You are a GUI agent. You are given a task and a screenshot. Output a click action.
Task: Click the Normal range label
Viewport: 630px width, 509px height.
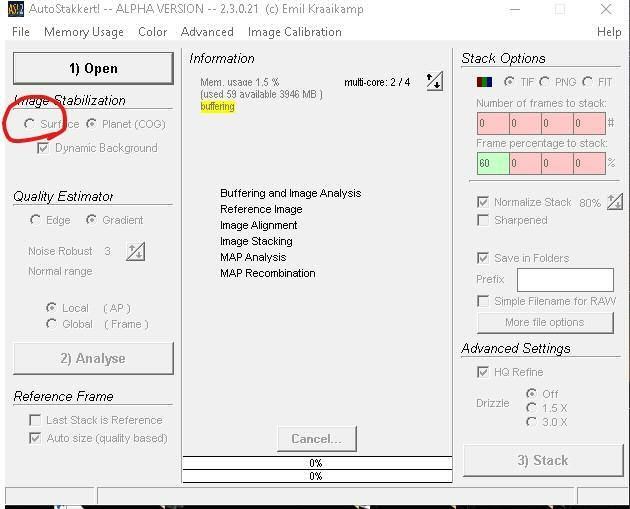(x=60, y=271)
